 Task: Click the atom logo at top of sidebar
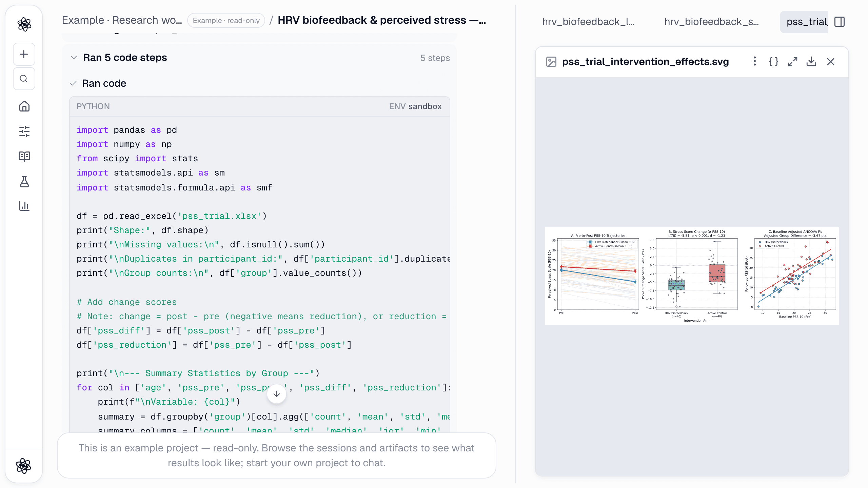point(24,24)
